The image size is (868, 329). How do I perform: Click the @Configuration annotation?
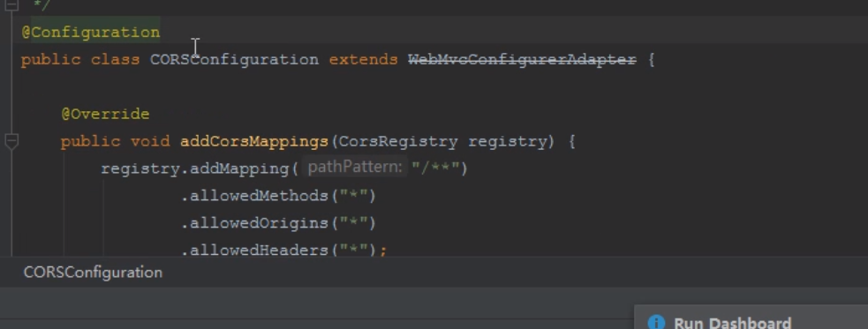91,32
